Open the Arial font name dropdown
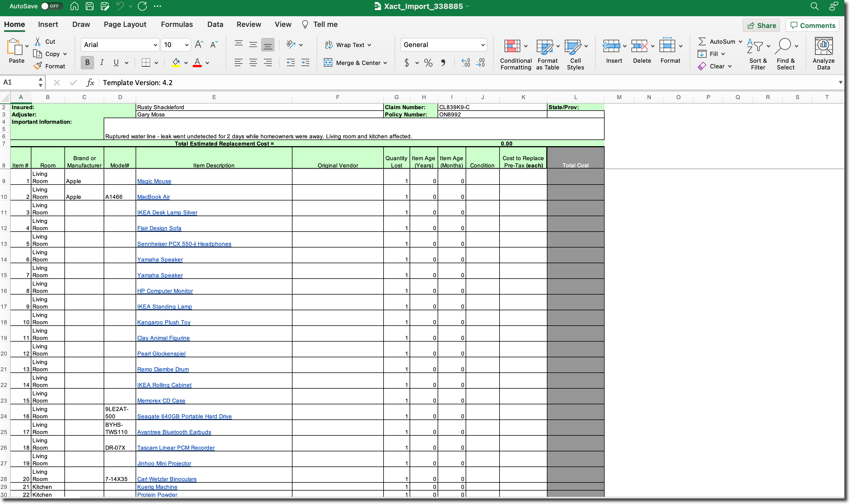This screenshot has height=504, width=850. 155,45
